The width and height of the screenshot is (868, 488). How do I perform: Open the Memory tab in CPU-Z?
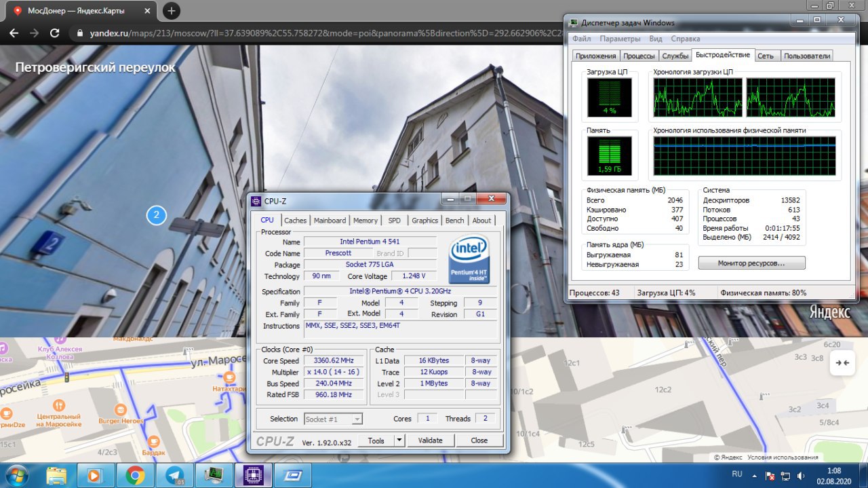[x=365, y=220]
